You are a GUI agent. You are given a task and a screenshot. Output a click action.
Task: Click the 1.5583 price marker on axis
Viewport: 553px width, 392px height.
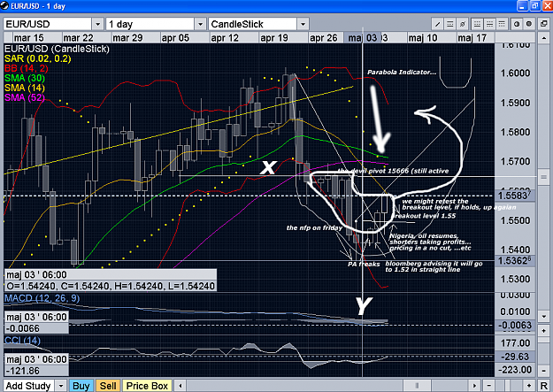pyautogui.click(x=515, y=196)
